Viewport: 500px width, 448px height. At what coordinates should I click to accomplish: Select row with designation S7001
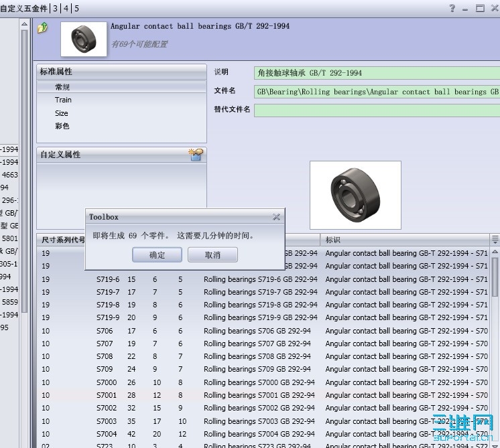[263, 395]
